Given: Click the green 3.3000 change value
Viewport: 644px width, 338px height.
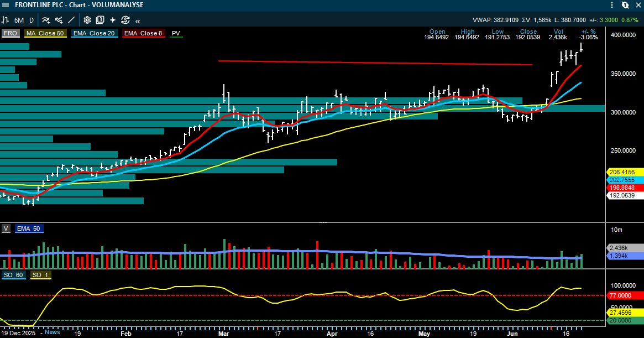Looking at the screenshot, I should (609, 20).
